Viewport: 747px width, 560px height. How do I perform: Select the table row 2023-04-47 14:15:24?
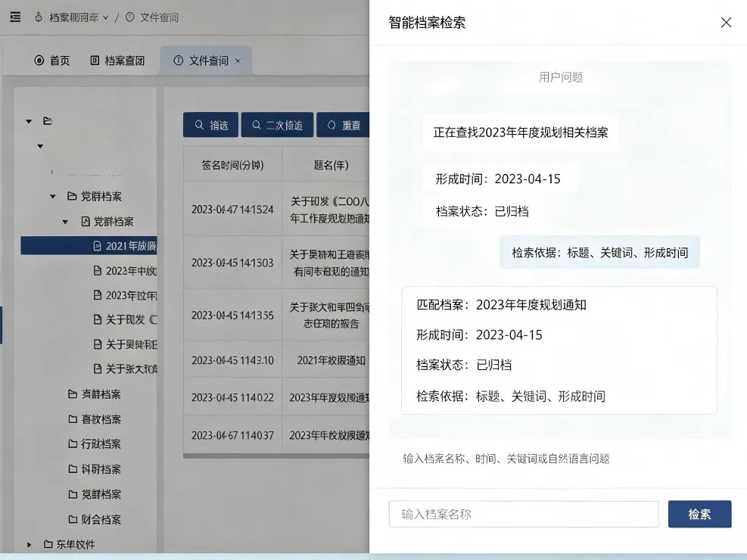(276, 210)
